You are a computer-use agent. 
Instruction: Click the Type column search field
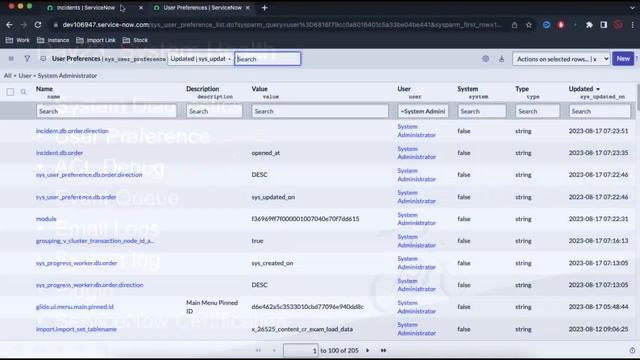[x=537, y=111]
